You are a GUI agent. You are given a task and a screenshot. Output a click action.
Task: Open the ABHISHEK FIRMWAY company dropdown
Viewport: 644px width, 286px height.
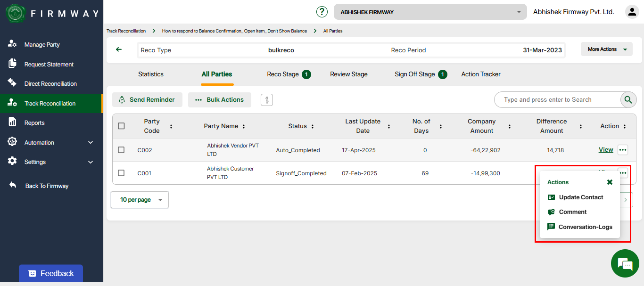pyautogui.click(x=430, y=12)
